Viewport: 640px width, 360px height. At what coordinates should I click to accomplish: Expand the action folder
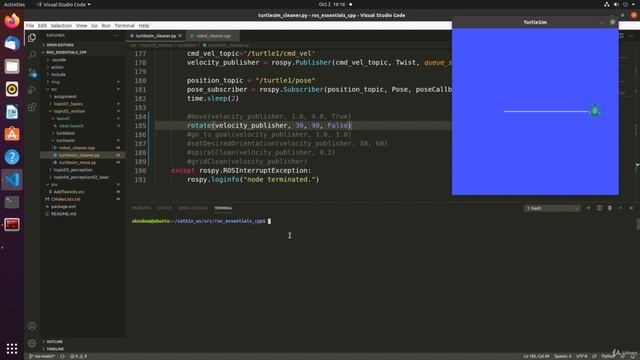click(57, 67)
